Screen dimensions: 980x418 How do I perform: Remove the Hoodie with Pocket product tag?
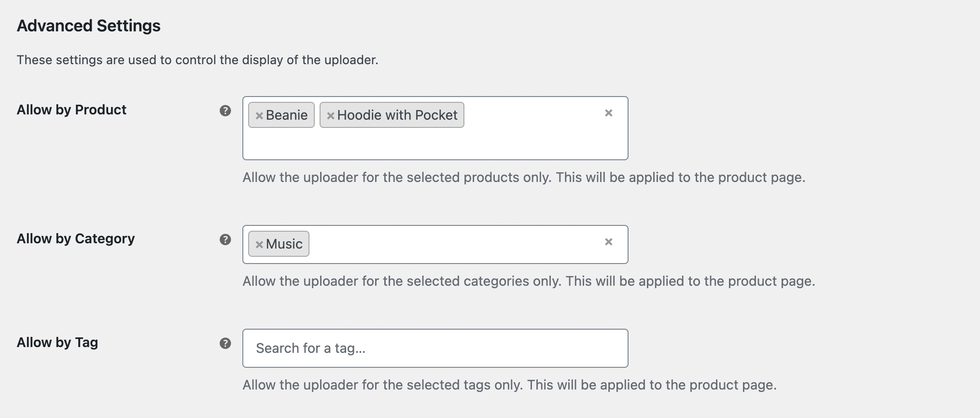[331, 115]
